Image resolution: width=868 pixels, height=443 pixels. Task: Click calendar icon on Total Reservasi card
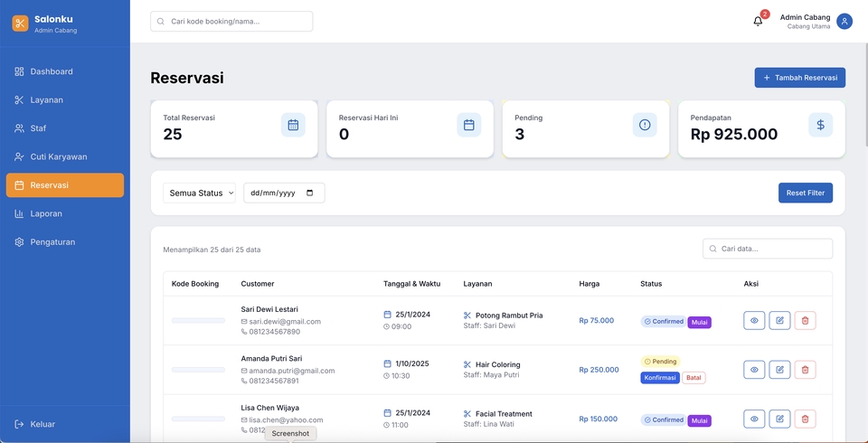293,125
